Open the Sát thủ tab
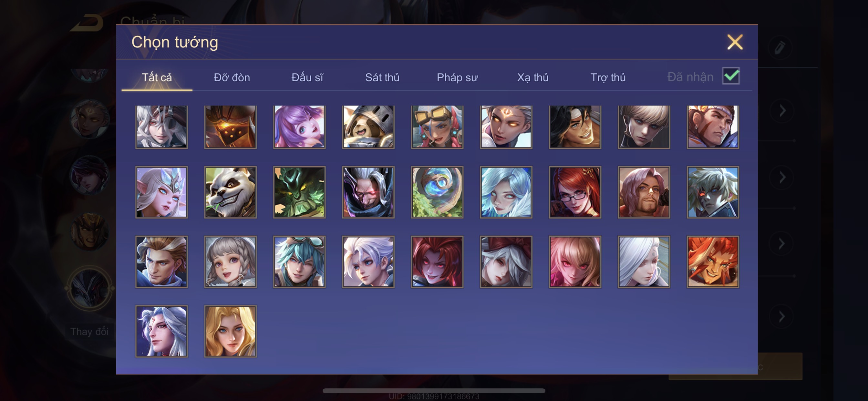 coord(382,77)
